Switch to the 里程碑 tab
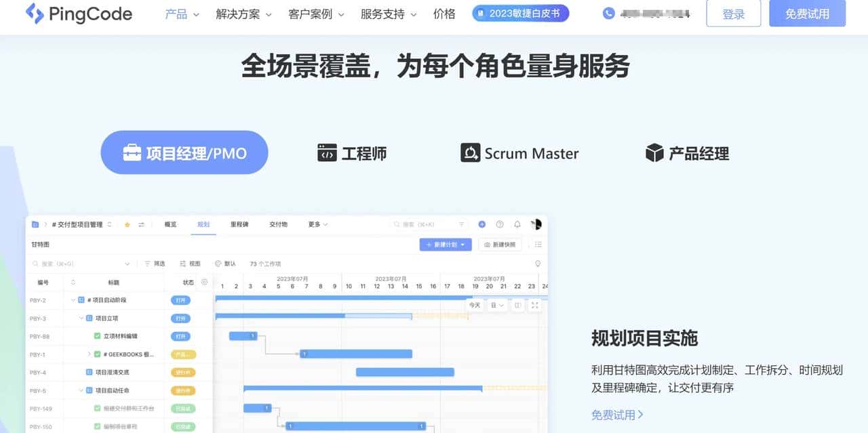Screen dimensions: 868x433 click(x=239, y=224)
